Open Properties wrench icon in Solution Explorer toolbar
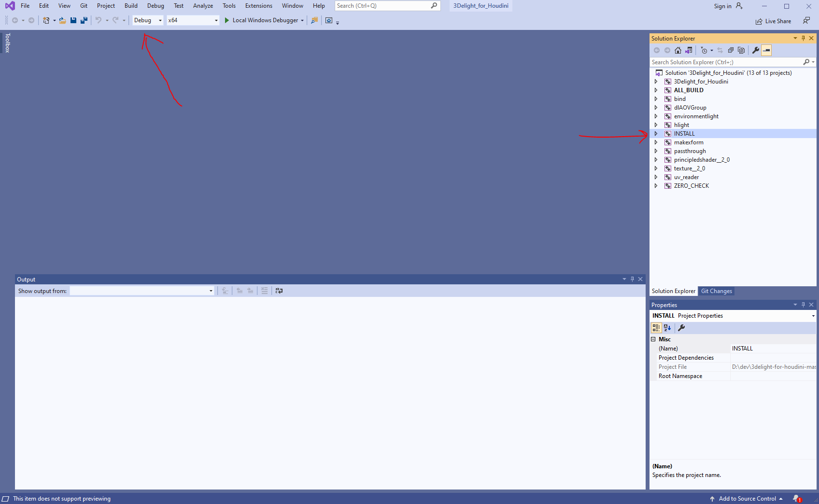819x504 pixels. pyautogui.click(x=756, y=50)
